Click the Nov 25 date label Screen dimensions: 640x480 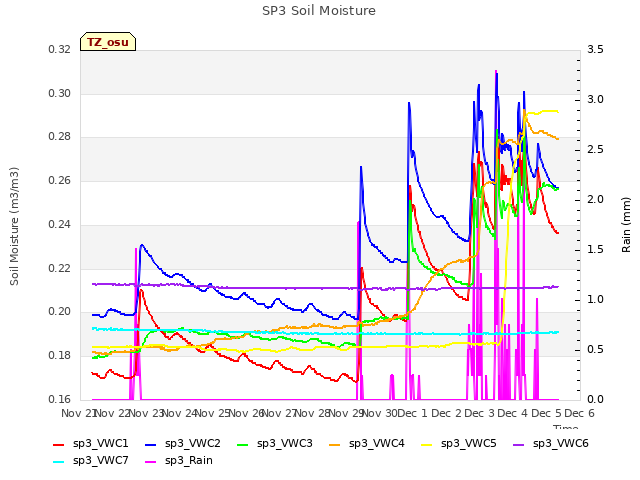pos(213,413)
